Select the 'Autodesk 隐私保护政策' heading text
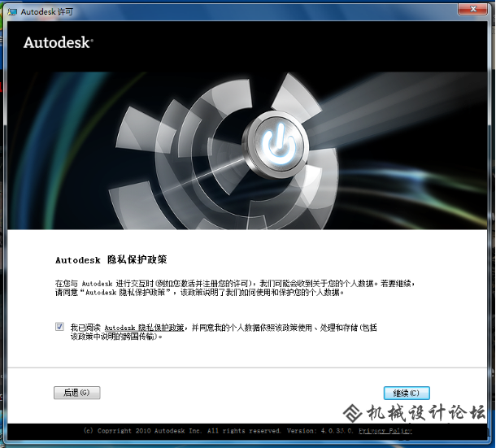Screen dimensions: 496x448 [x=111, y=259]
